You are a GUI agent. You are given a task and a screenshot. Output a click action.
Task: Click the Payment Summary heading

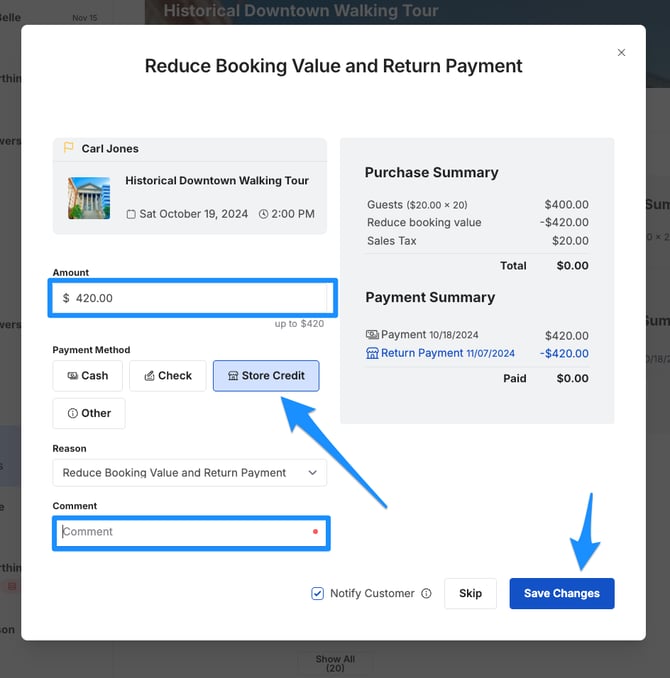[430, 297]
